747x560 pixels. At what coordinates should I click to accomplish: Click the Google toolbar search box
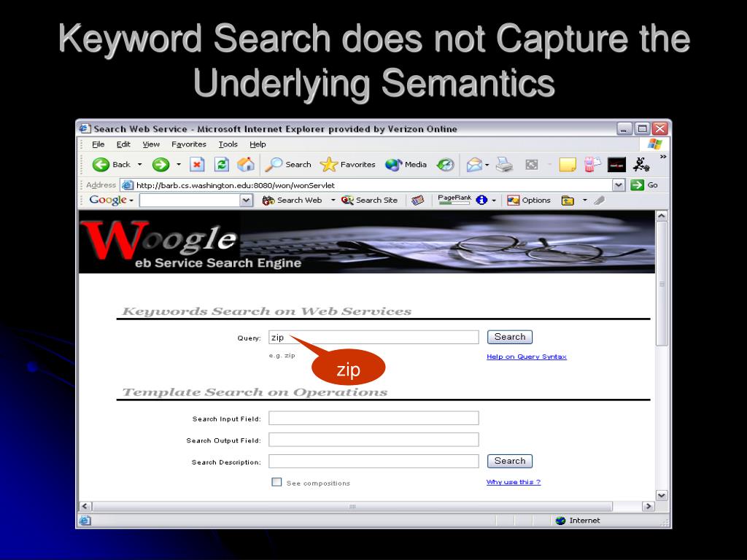(x=190, y=201)
